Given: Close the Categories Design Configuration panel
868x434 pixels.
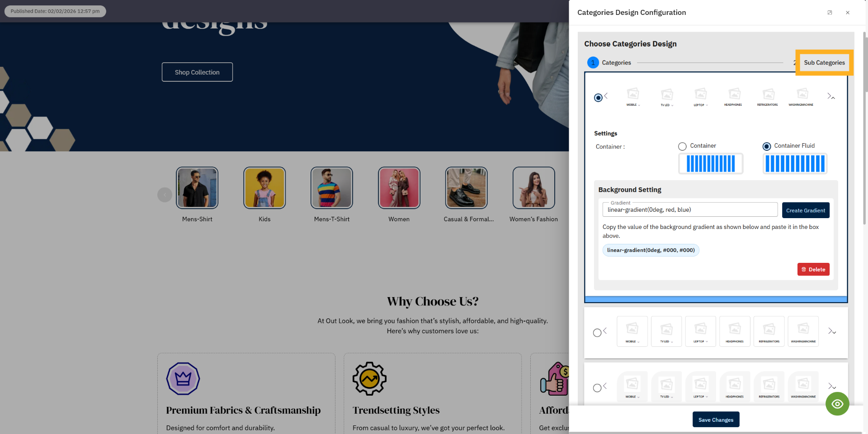Looking at the screenshot, I should point(848,13).
